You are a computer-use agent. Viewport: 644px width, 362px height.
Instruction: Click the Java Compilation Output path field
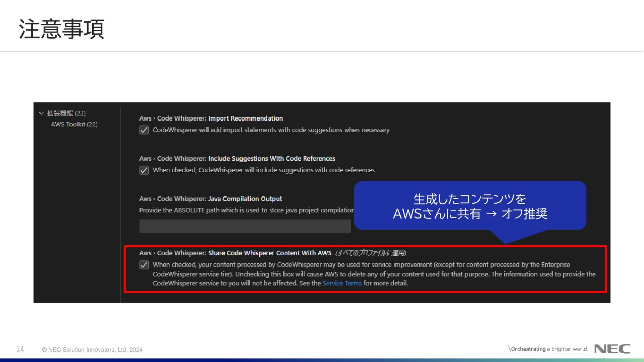click(x=245, y=226)
